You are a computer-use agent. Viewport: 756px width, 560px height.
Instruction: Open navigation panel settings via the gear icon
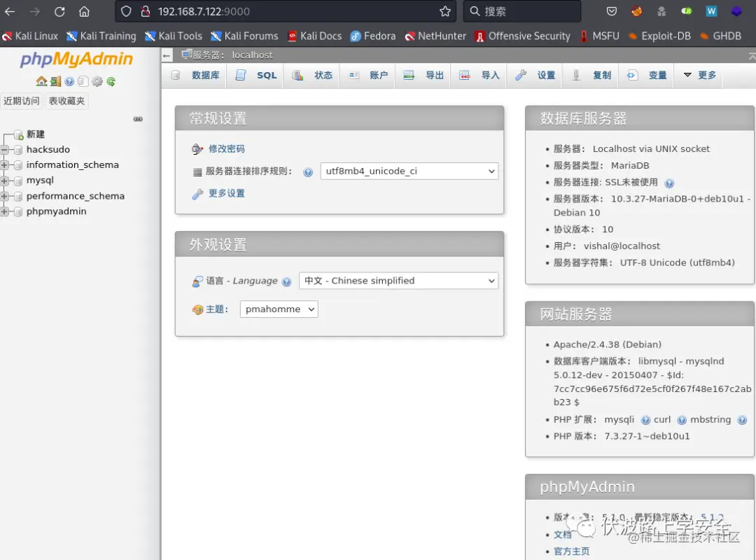point(97,81)
